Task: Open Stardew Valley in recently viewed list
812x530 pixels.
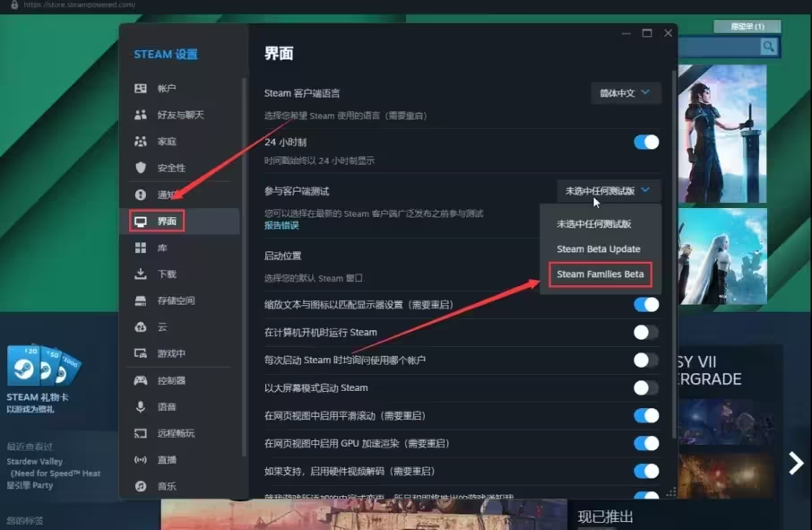Action: (35, 462)
